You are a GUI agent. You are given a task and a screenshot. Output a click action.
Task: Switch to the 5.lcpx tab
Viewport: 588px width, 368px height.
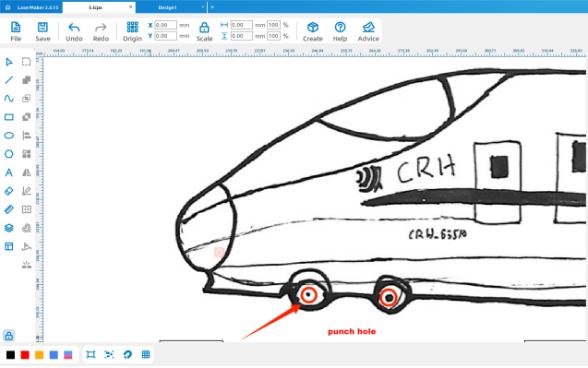click(99, 7)
